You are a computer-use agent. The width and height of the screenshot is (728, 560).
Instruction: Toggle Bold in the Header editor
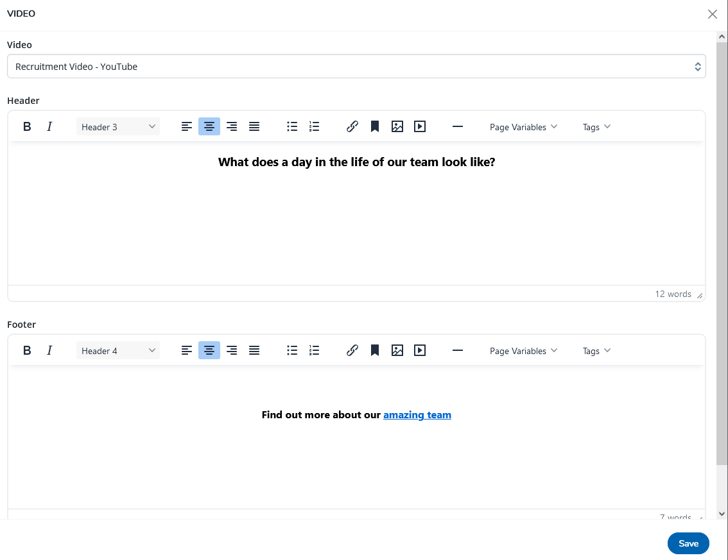[x=27, y=126]
